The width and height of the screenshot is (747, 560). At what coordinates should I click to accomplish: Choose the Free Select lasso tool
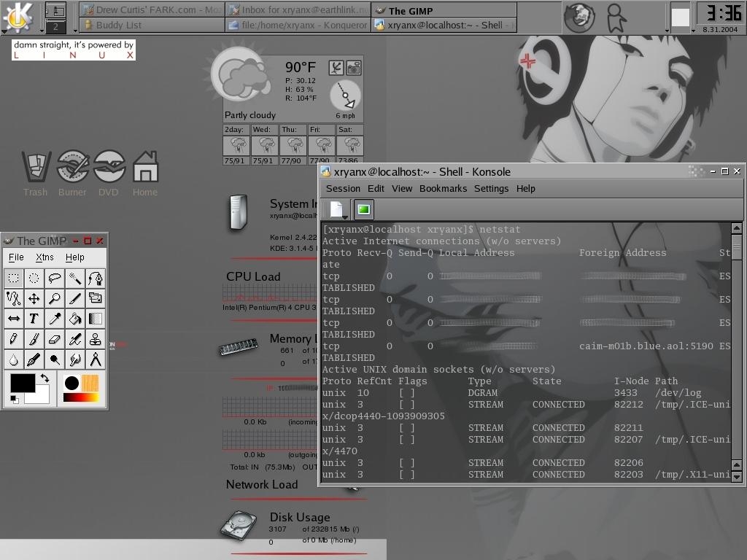(54, 278)
